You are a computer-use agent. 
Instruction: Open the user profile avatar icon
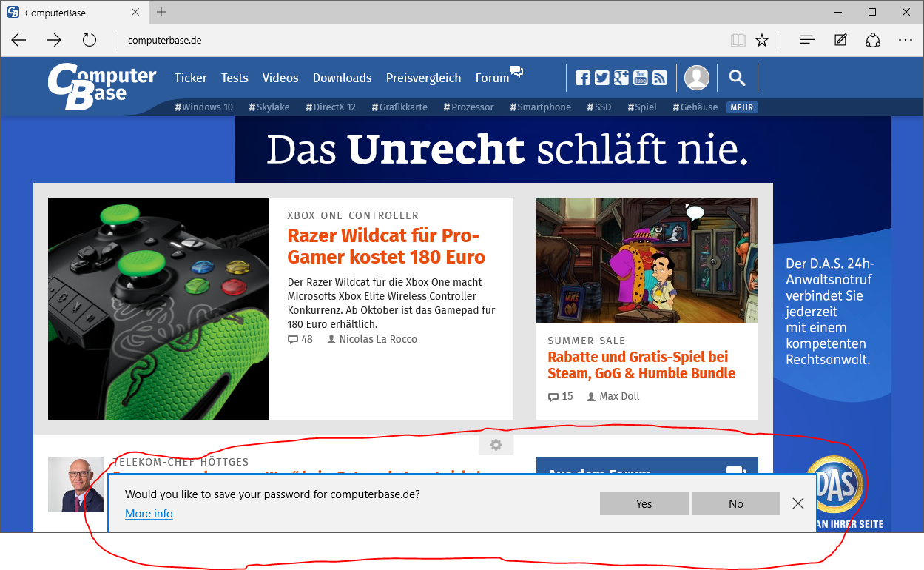coord(697,78)
